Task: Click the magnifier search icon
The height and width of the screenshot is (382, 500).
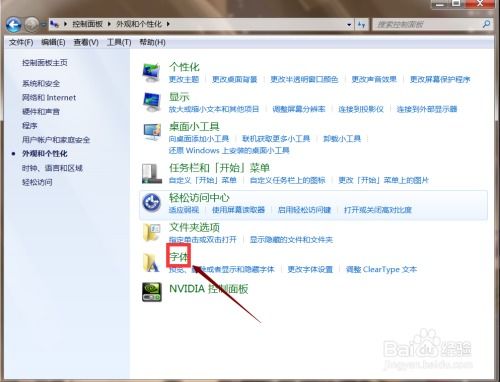Action: click(487, 24)
